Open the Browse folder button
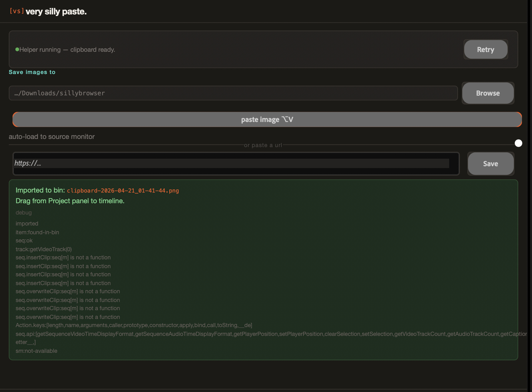This screenshot has height=392, width=532. tap(488, 93)
